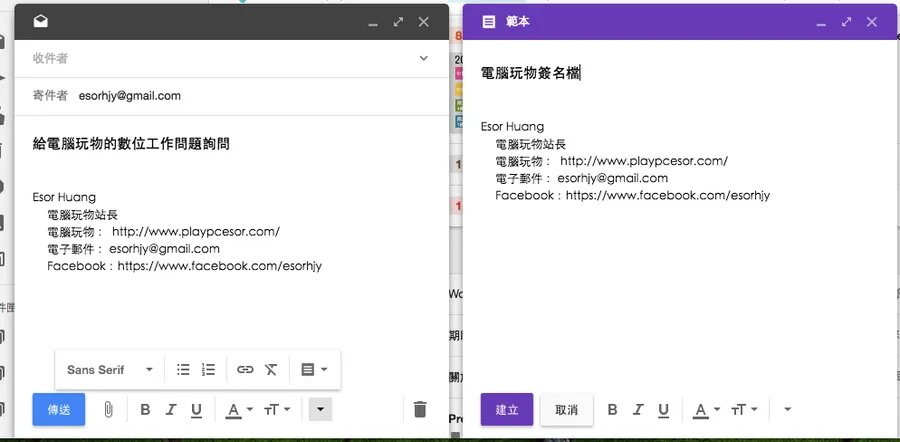Screen dimensions: 900x442
Task: Toggle underline in the template window toolbar
Action: 664,410
